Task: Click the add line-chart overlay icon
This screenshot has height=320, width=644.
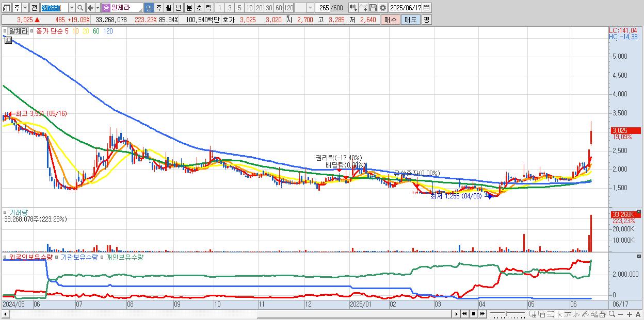Action: click(363, 8)
